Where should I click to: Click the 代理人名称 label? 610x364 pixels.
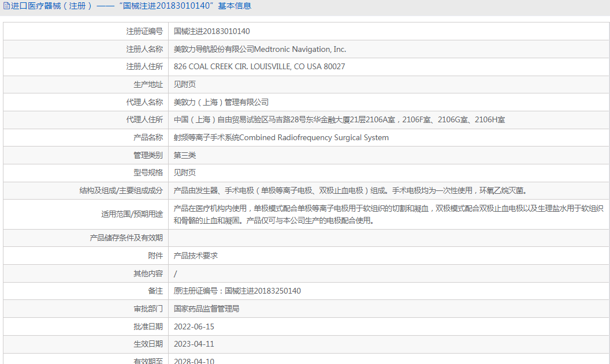coord(144,102)
